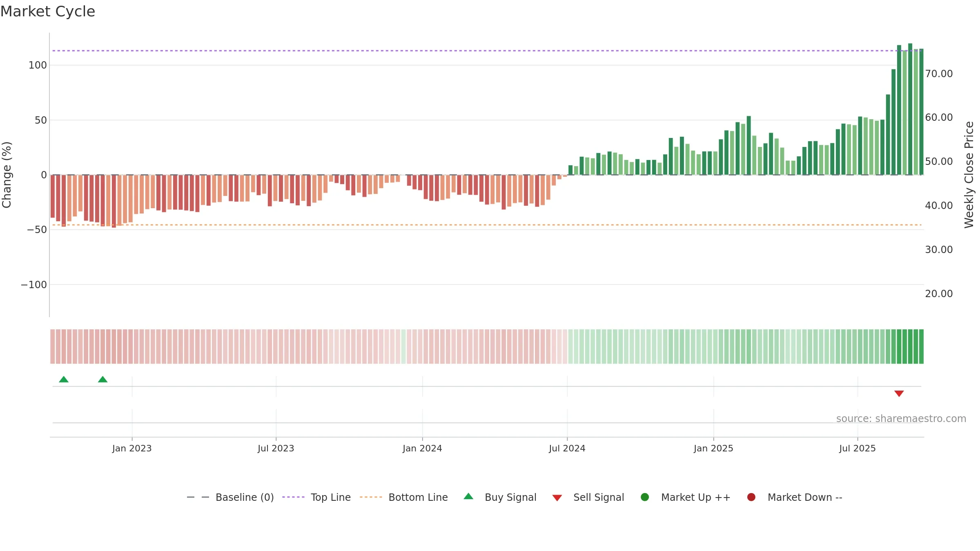Click the 0 tick on the left axis

(44, 175)
